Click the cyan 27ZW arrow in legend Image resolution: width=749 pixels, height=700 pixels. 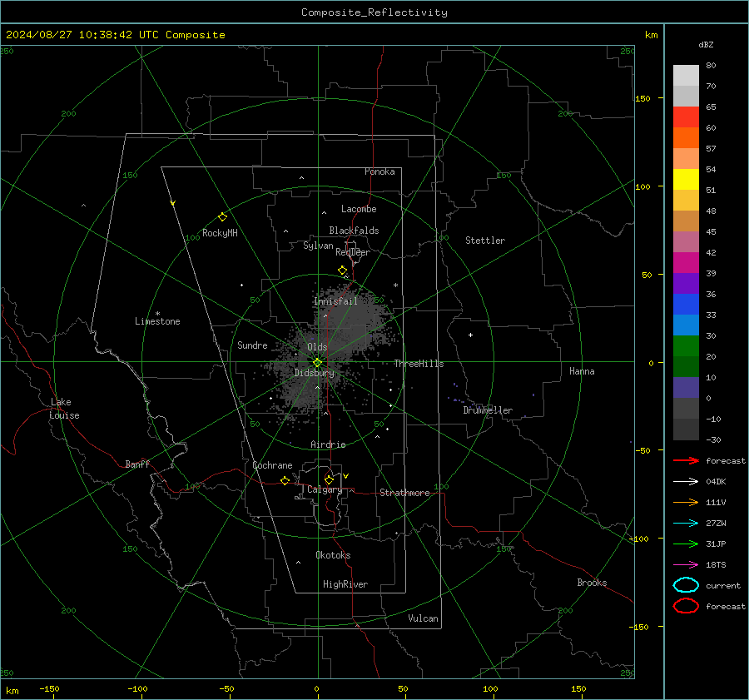tap(686, 524)
